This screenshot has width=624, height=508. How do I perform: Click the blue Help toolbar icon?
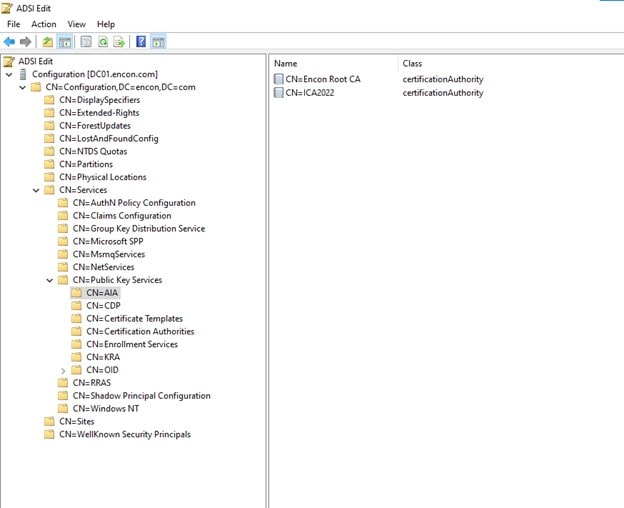coord(141,42)
